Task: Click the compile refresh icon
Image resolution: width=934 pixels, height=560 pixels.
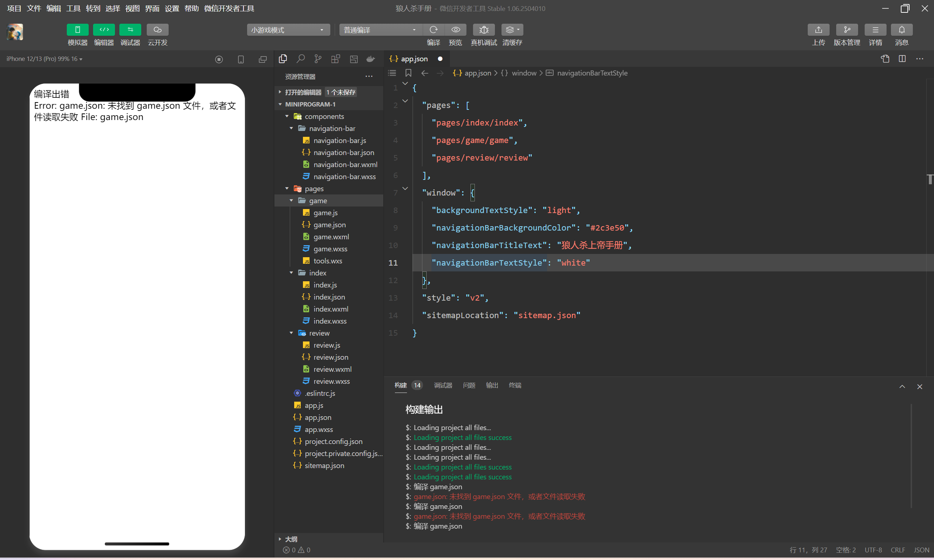Action: 433,30
